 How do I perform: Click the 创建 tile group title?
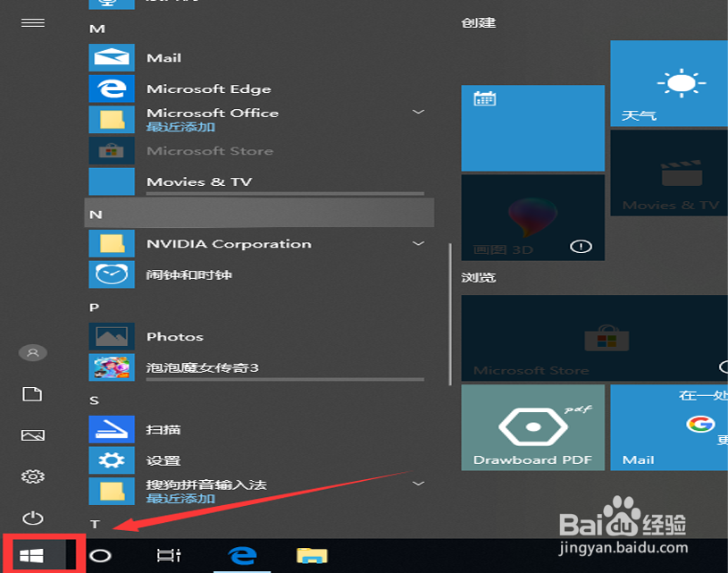[479, 22]
